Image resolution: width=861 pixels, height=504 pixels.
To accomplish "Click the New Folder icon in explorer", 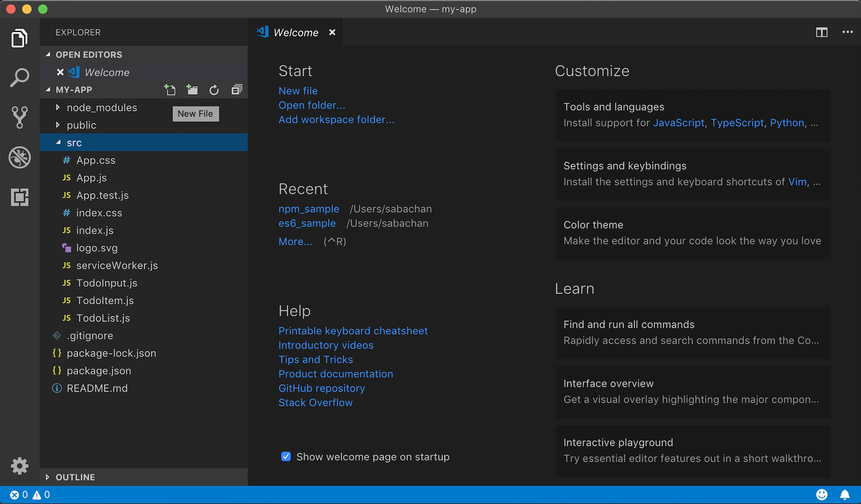I will [192, 89].
